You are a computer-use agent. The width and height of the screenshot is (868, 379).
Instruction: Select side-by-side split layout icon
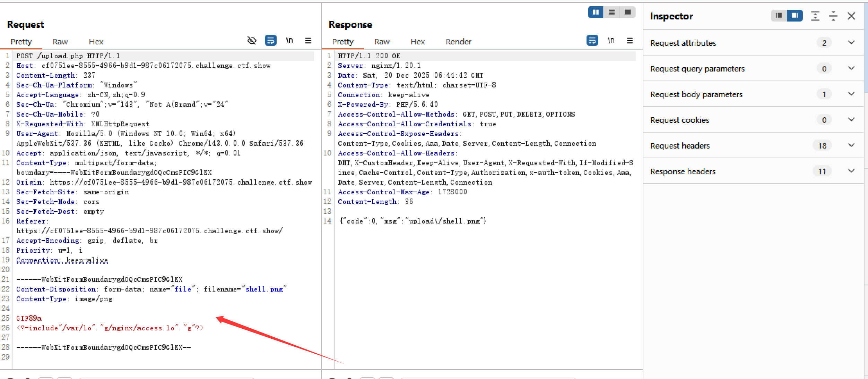596,12
